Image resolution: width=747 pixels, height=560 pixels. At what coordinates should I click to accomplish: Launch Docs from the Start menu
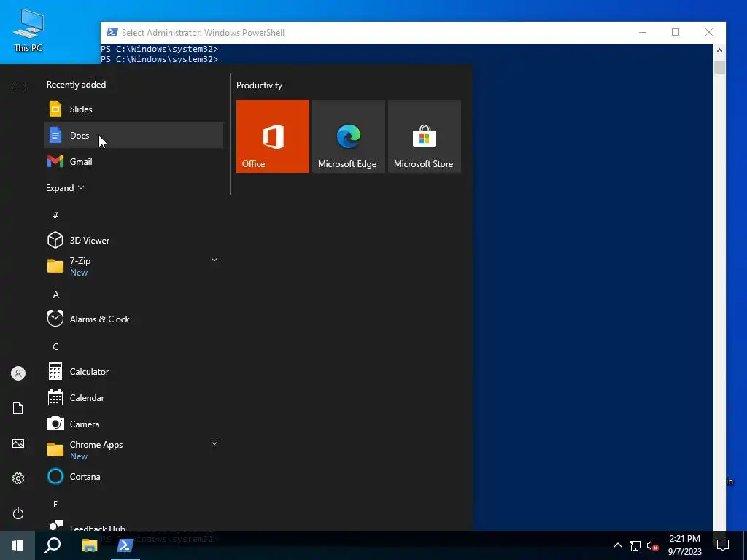pyautogui.click(x=133, y=135)
